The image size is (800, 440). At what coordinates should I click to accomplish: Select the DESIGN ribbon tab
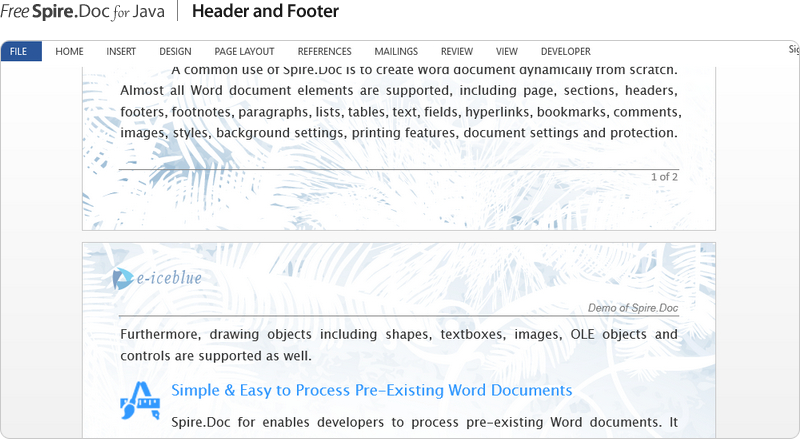pos(175,52)
